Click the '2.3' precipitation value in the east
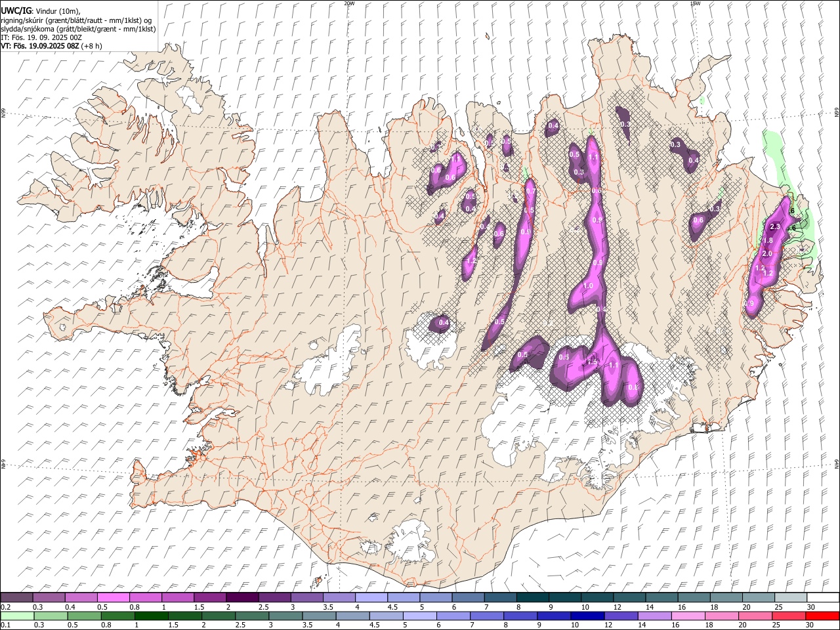 (x=774, y=227)
